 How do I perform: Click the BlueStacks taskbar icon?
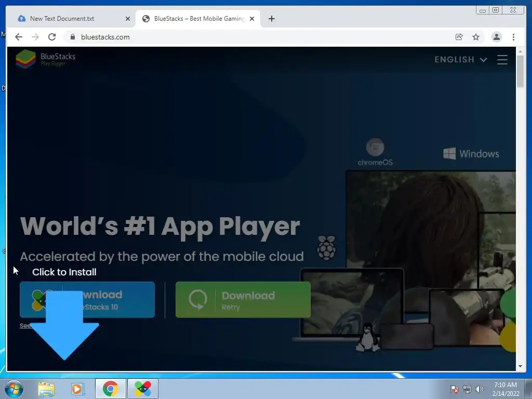click(x=142, y=389)
